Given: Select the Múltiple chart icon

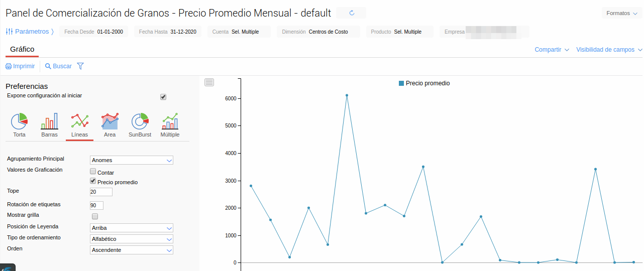Looking at the screenshot, I should [170, 121].
